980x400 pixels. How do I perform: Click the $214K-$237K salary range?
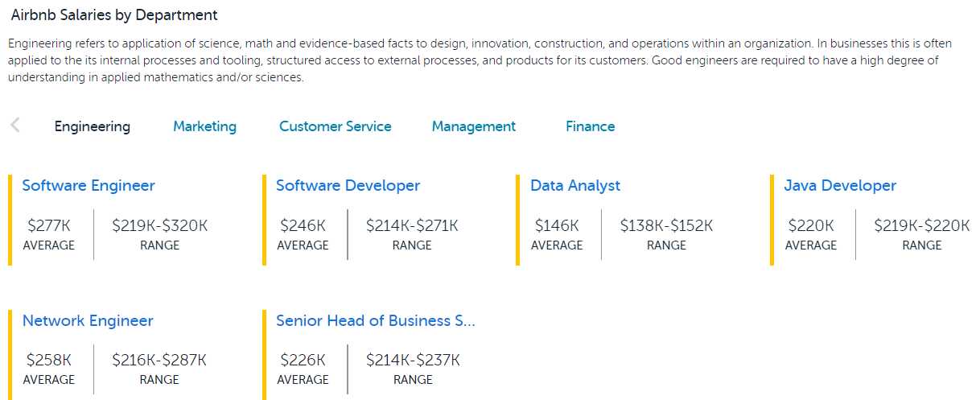tap(413, 361)
